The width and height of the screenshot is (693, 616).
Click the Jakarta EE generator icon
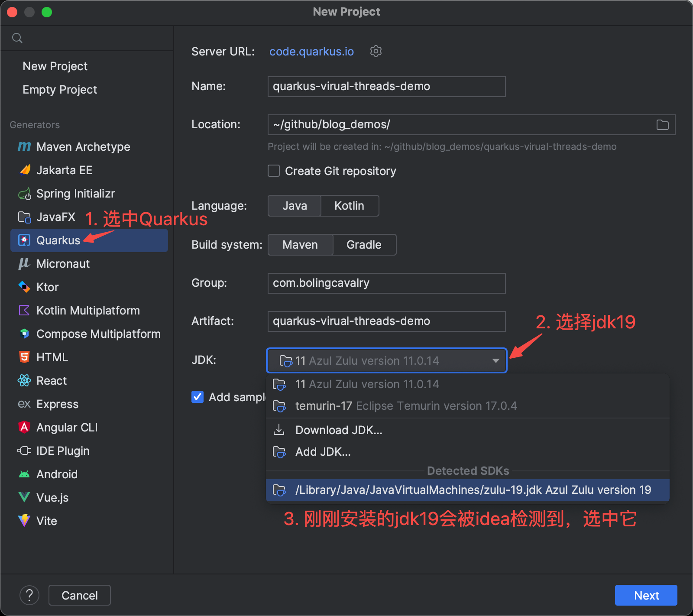[x=25, y=170]
